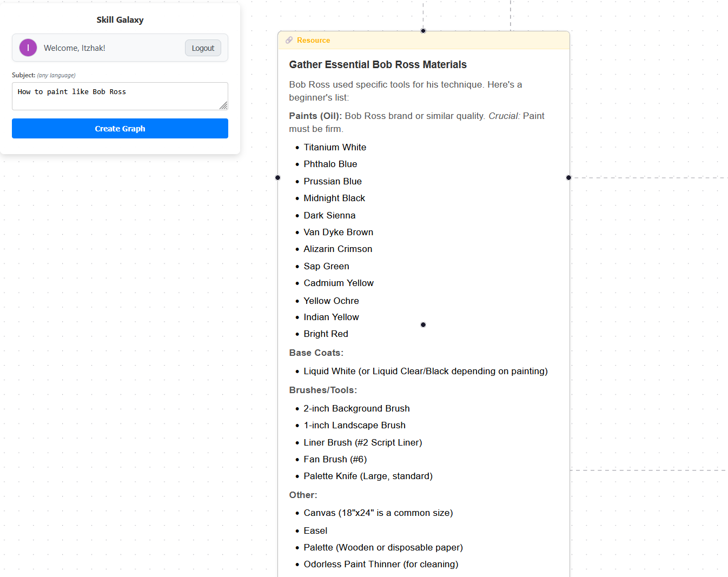Click the Subject: field label
728x577 pixels.
(24, 75)
